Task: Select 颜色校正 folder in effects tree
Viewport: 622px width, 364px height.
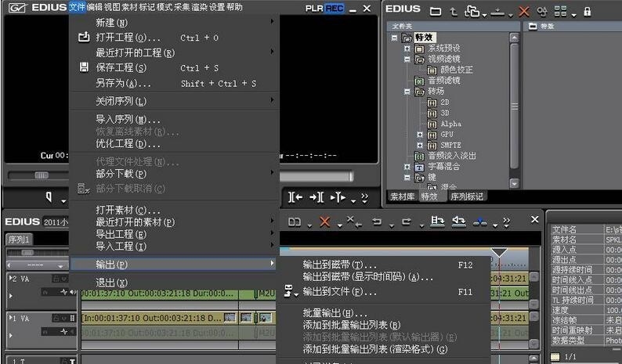Action: pos(456,70)
